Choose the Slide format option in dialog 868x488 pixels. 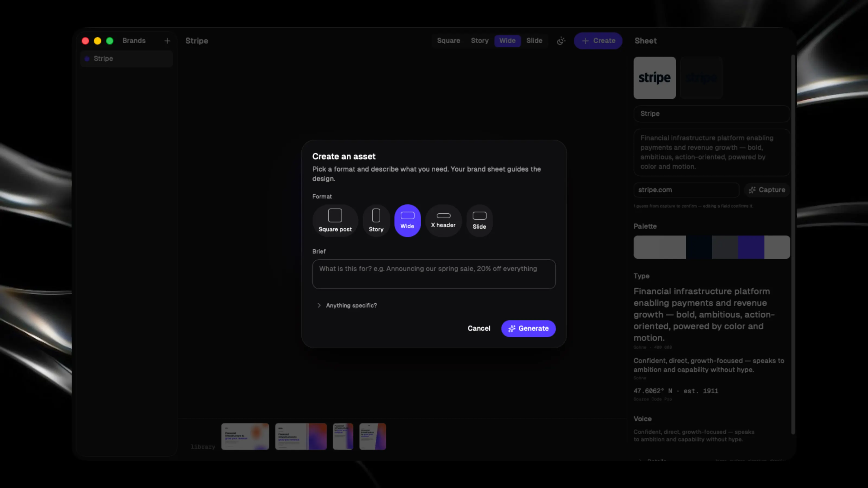tap(479, 221)
